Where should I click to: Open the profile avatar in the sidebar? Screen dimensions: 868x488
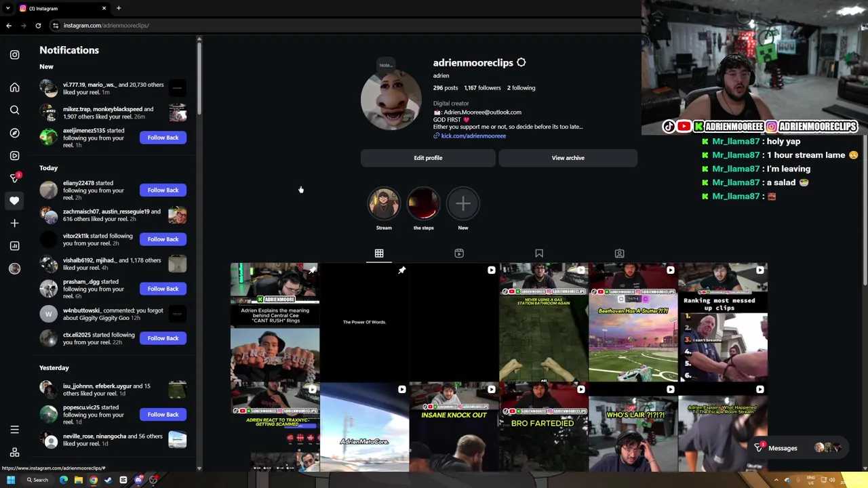(x=14, y=268)
